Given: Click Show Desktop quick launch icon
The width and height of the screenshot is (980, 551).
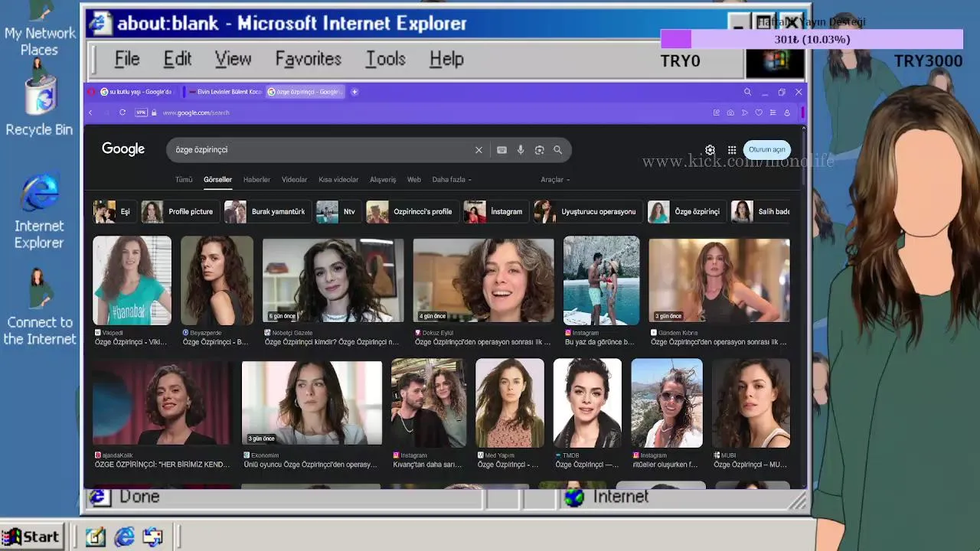Looking at the screenshot, I should (x=96, y=537).
